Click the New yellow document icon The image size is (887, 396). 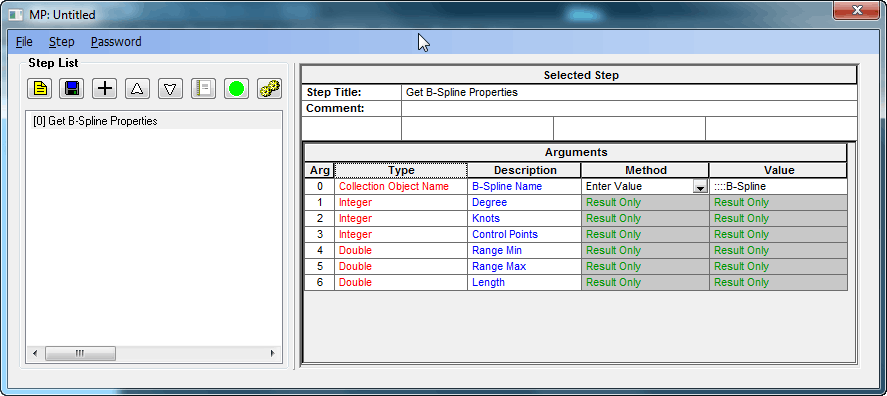(39, 89)
